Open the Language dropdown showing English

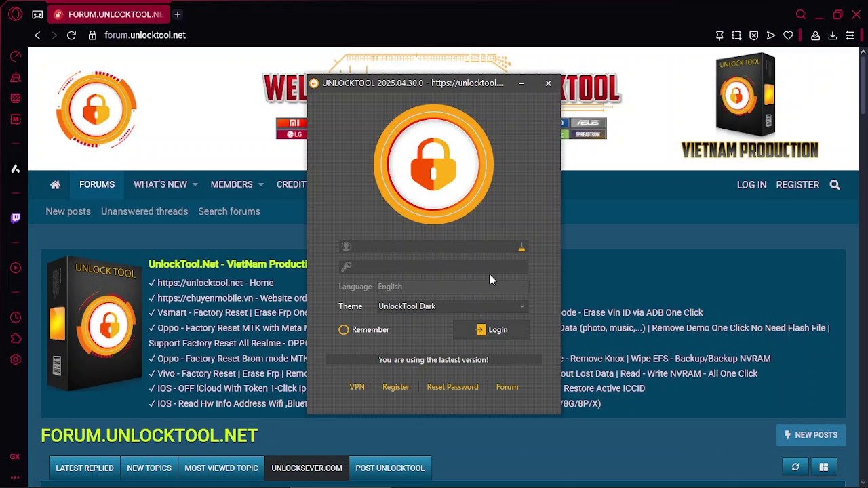tap(452, 287)
